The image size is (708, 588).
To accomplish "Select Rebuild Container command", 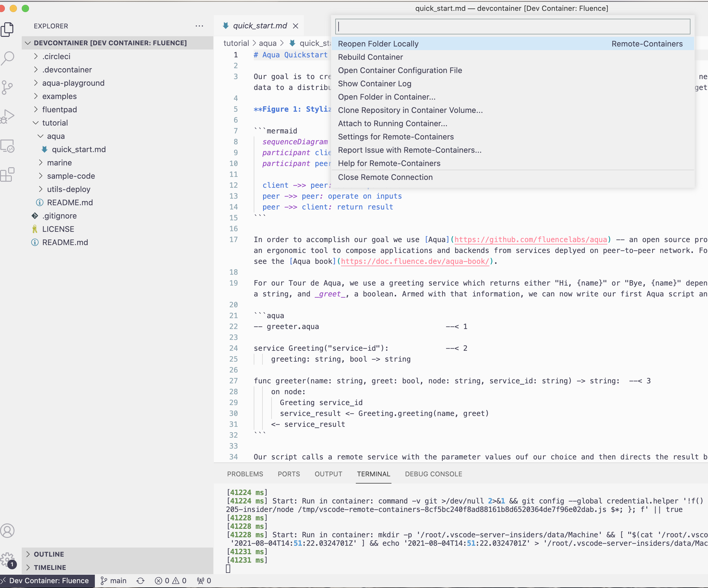I will coord(513,57).
